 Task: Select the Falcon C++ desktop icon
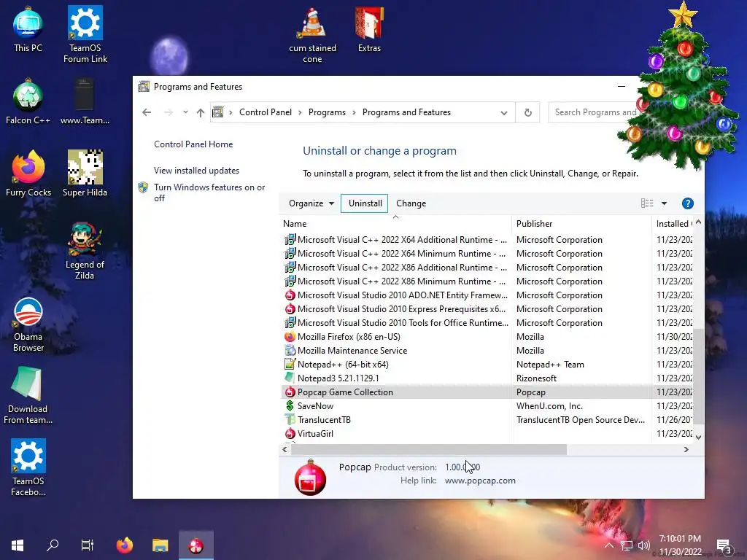(28, 102)
